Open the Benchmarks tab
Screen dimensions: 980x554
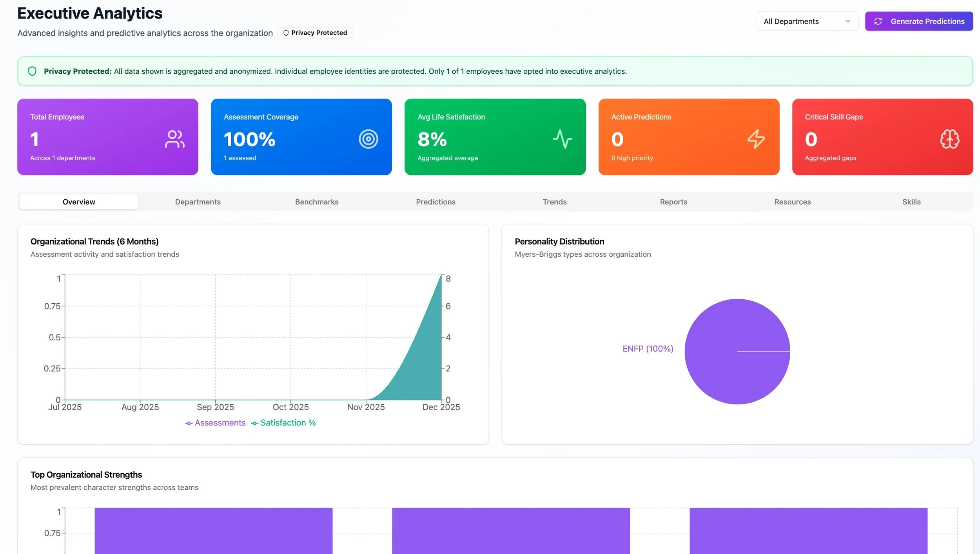[316, 202]
